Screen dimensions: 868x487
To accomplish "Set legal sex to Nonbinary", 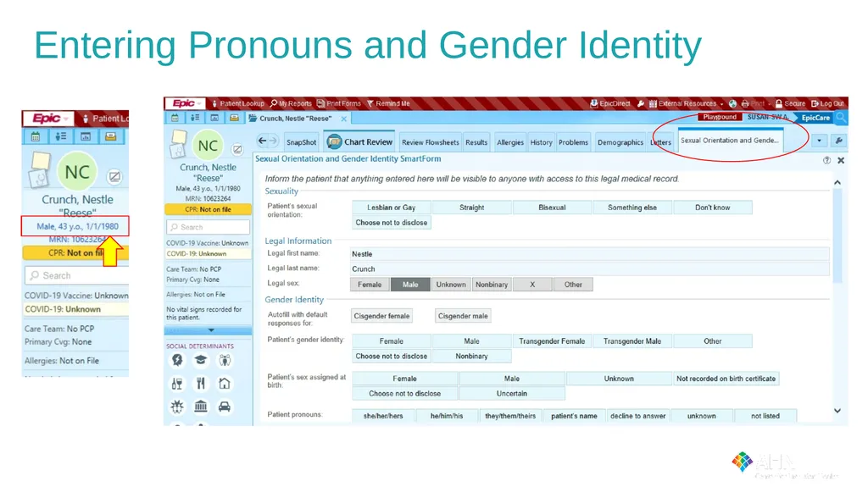I will point(492,285).
